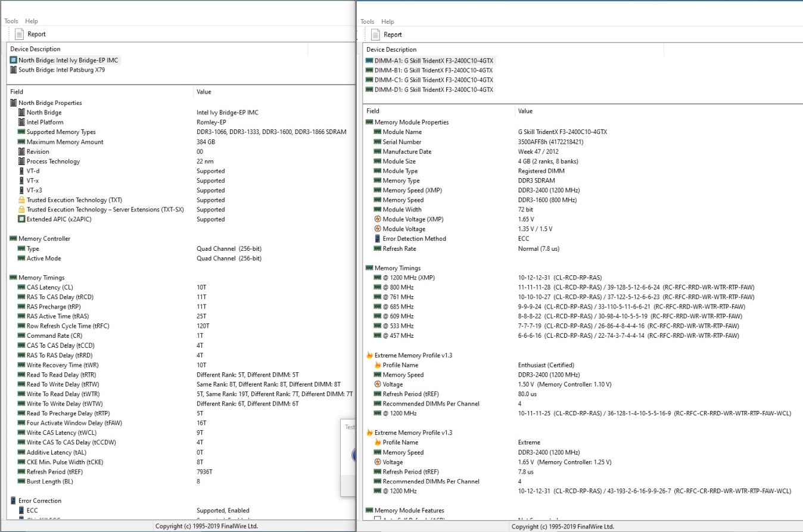Click the voltage icon beside Module Voltage (XMP)
This screenshot has width=803, height=532.
pos(378,219)
